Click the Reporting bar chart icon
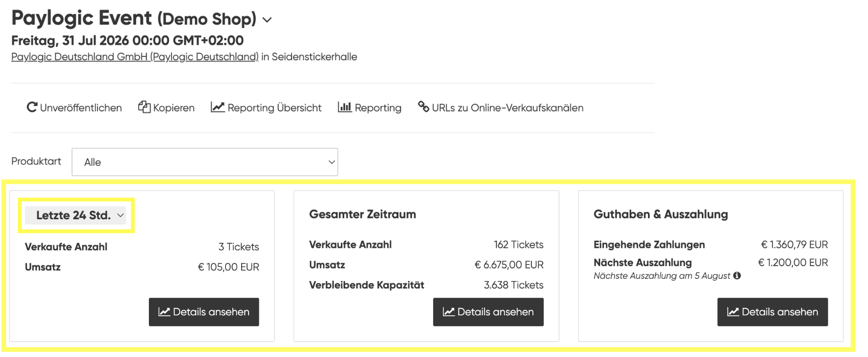Image resolution: width=868 pixels, height=357 pixels. pyautogui.click(x=345, y=107)
